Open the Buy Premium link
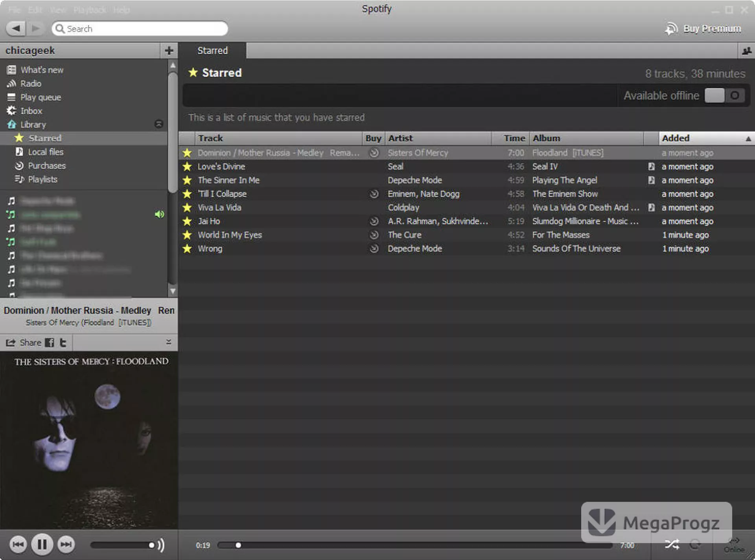 click(703, 29)
